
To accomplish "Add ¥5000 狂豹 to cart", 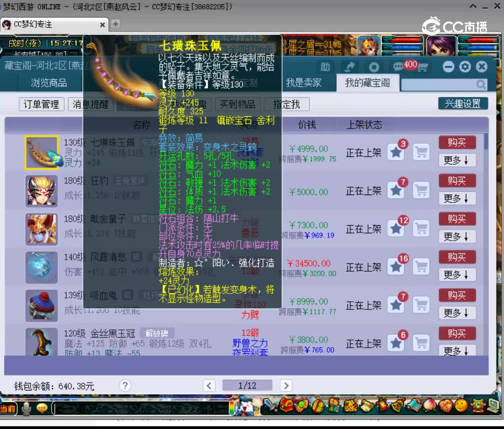I will tap(421, 190).
